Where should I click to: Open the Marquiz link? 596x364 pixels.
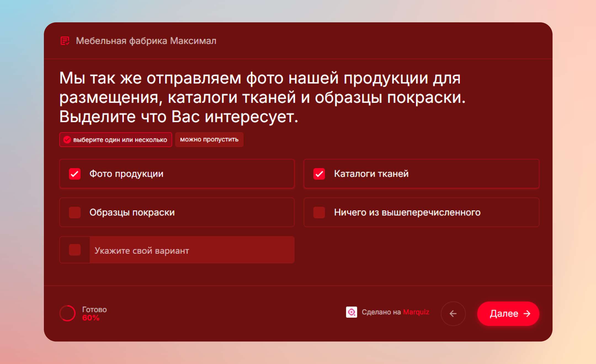pyautogui.click(x=416, y=312)
